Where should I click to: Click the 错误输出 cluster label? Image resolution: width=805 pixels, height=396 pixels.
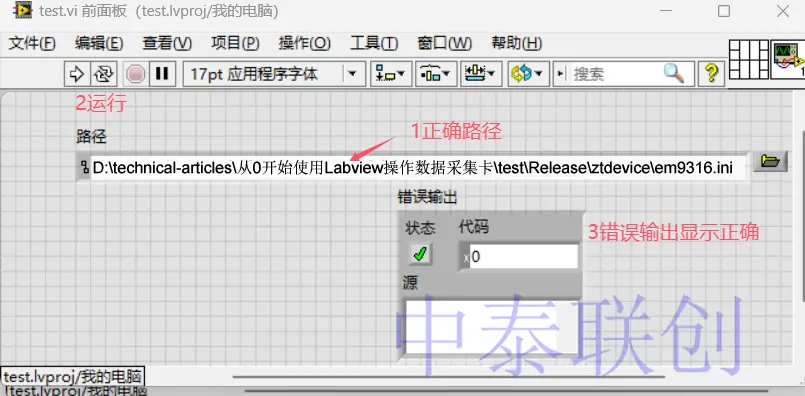coord(427,197)
